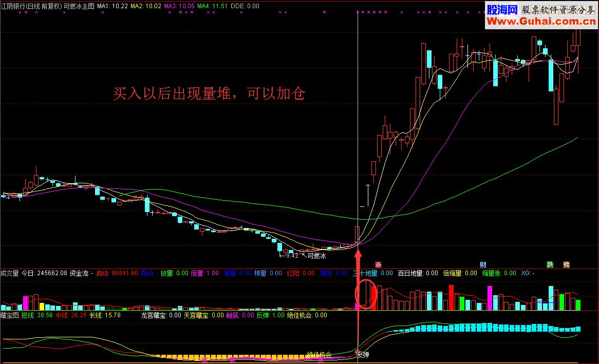
Task: Click the yellow 天宫藏宝: 0.00 label
Action: (203, 315)
